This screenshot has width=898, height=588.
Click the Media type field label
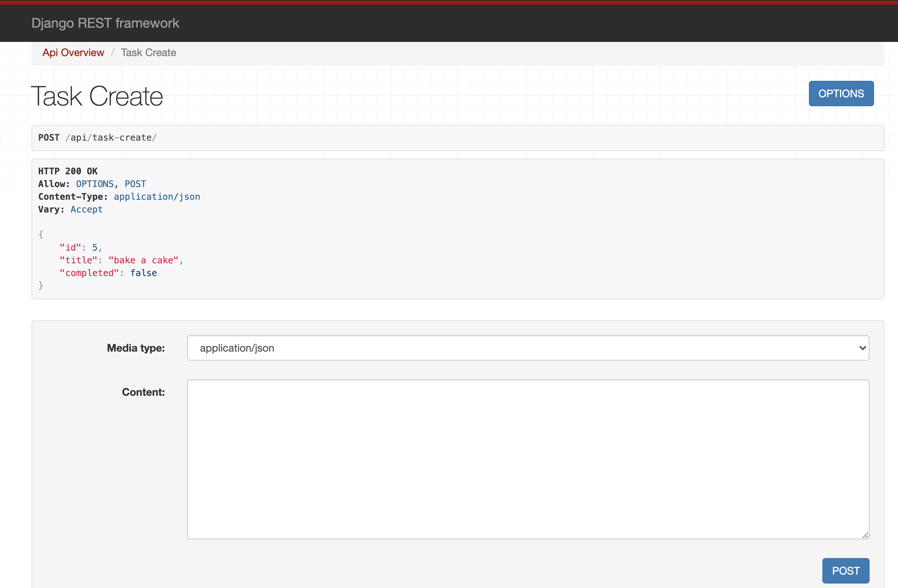point(136,348)
